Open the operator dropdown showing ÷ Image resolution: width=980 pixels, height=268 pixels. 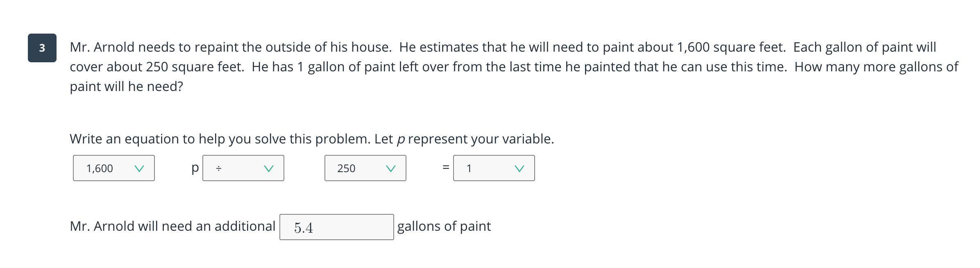[243, 168]
